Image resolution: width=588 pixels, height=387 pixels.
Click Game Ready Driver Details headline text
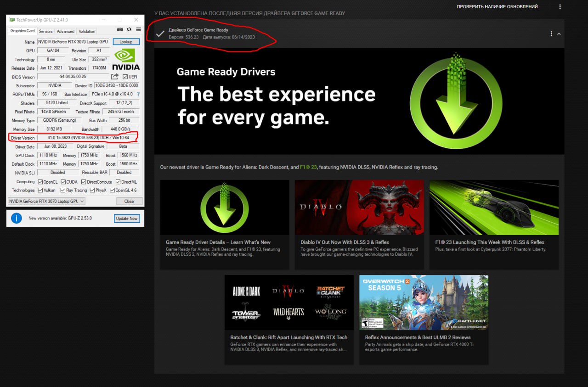pyautogui.click(x=218, y=242)
